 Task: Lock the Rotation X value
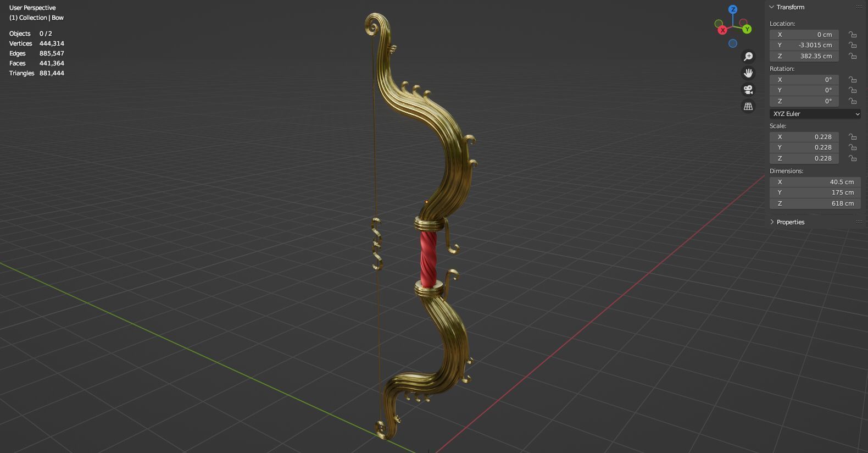coord(853,80)
